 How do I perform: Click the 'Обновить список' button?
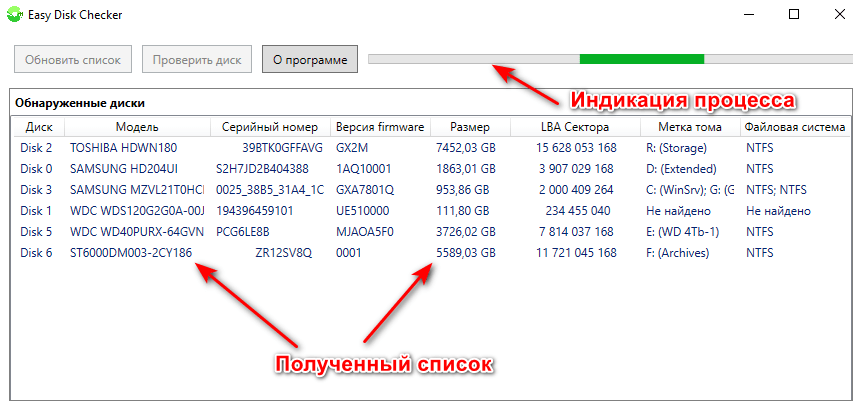pos(73,59)
